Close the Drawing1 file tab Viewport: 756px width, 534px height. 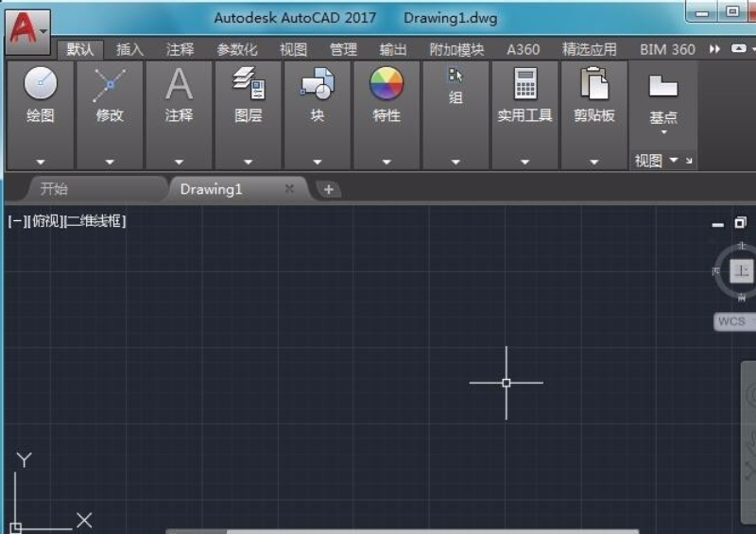(289, 189)
